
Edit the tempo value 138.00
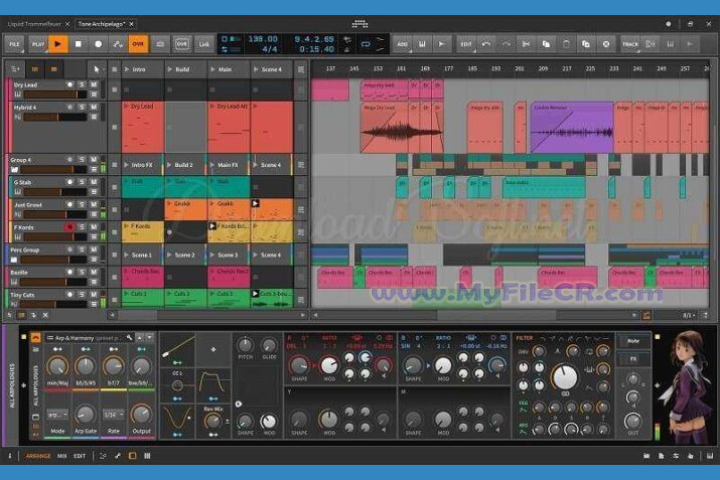click(x=263, y=39)
